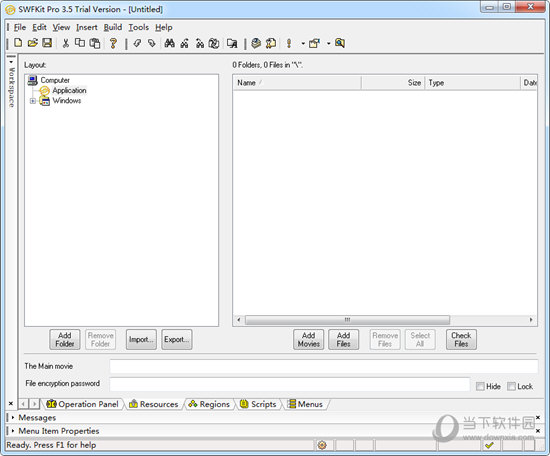This screenshot has width=550, height=456.
Task: Switch to Resources tab
Action: coord(154,404)
